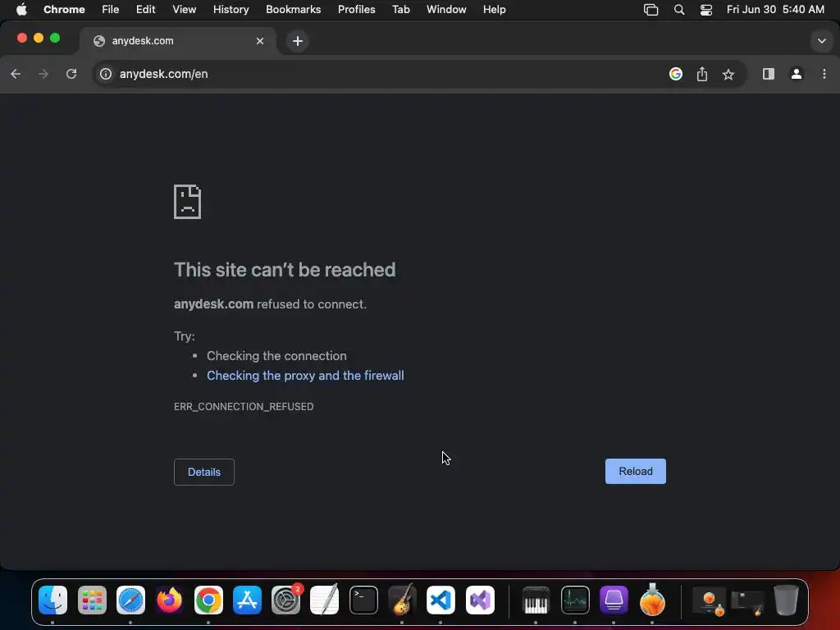Click the browser Forward arrow
Viewport: 840px width, 630px height.
click(43, 74)
